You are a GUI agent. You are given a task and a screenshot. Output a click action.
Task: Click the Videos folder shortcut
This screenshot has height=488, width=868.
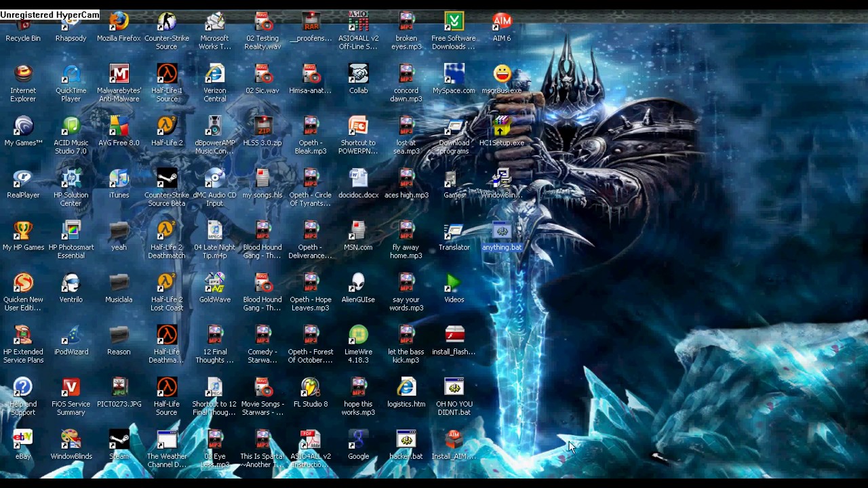[x=454, y=287]
